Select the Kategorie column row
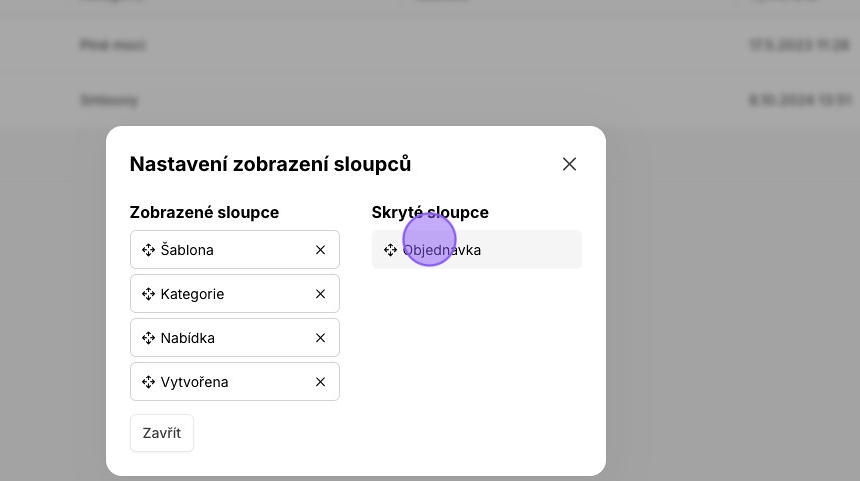This screenshot has width=860, height=481. click(x=235, y=293)
